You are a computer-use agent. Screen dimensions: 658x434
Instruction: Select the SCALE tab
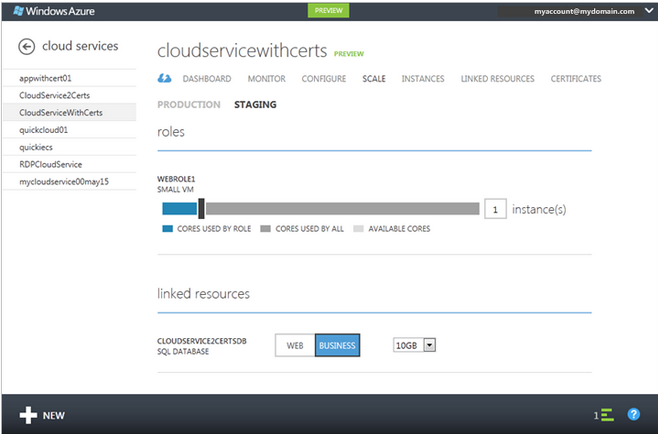374,78
